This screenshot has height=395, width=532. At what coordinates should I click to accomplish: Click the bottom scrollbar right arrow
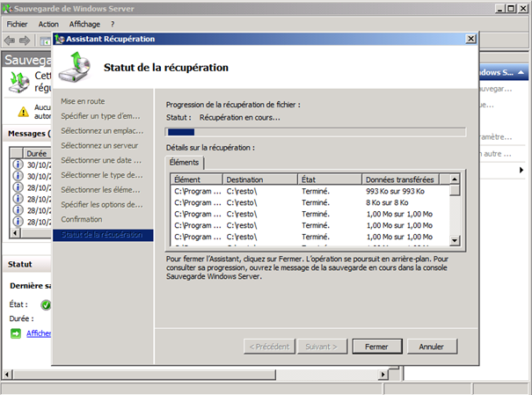coord(383,375)
